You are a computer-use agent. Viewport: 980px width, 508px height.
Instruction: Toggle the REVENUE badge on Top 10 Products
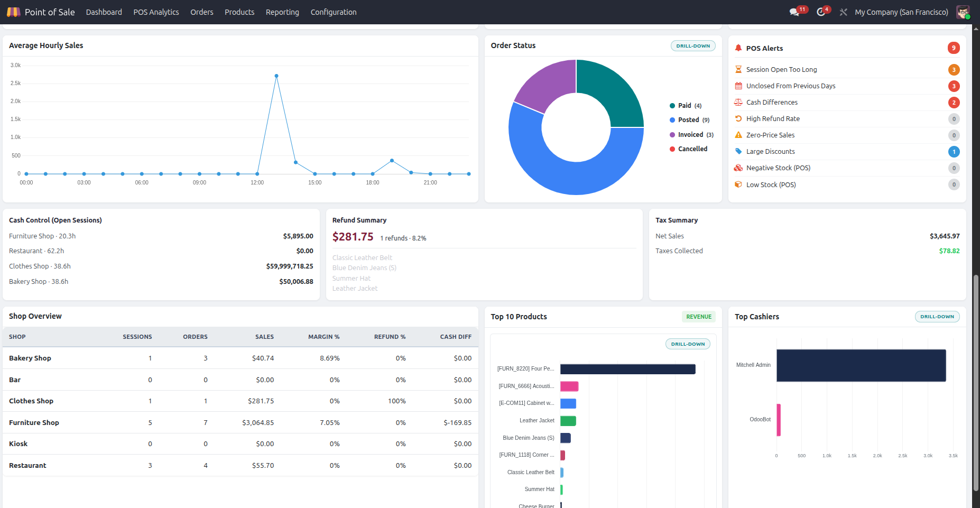tap(699, 317)
